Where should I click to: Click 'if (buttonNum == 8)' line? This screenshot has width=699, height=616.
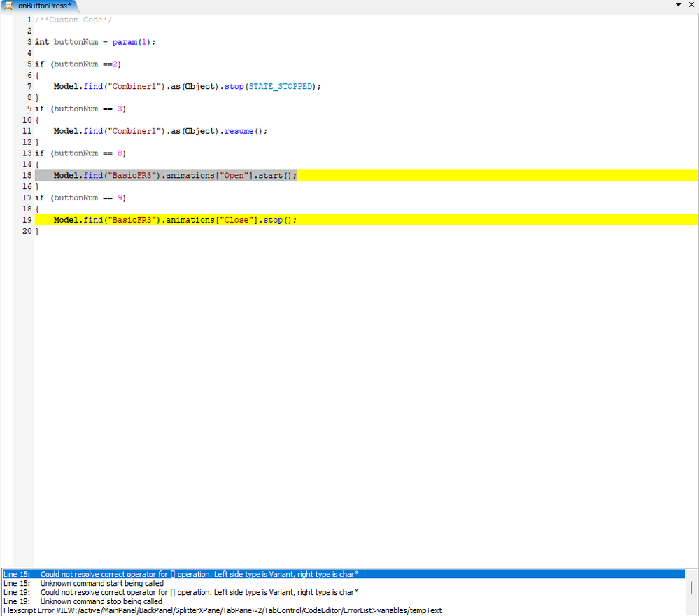click(80, 153)
